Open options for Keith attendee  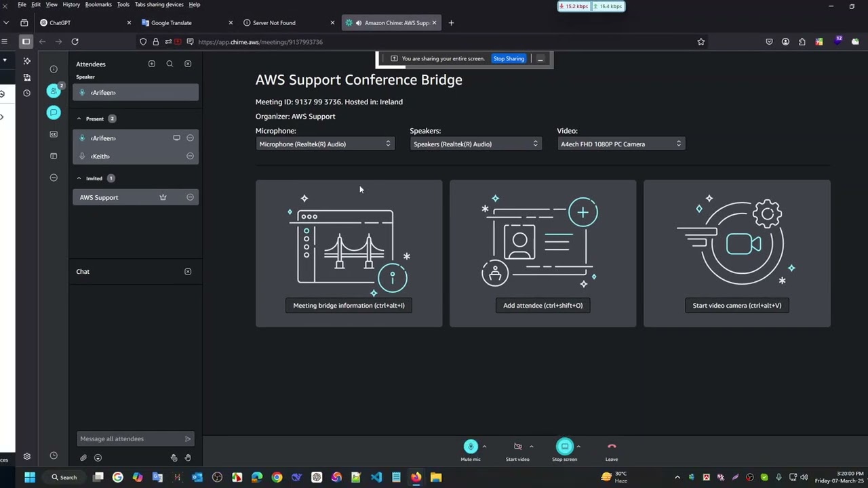[190, 156]
